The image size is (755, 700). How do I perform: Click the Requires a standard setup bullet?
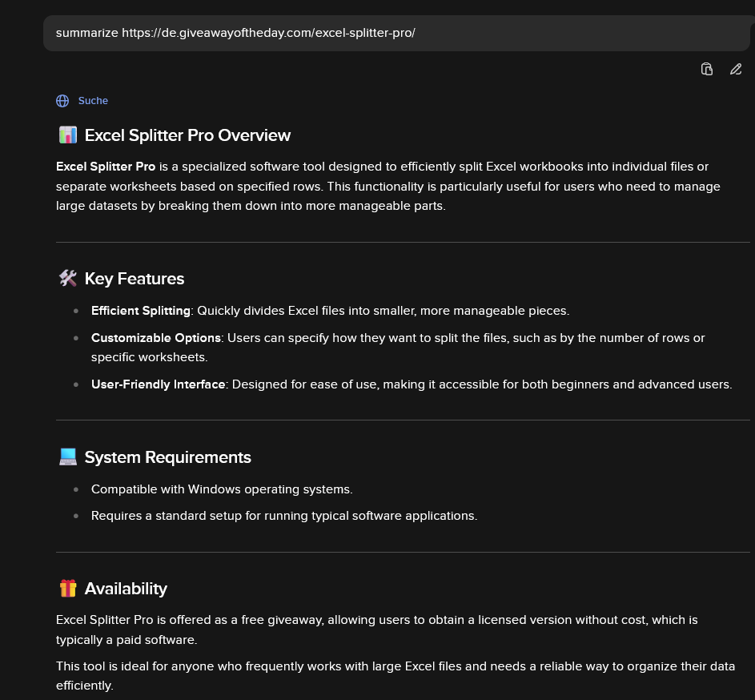pos(284,516)
